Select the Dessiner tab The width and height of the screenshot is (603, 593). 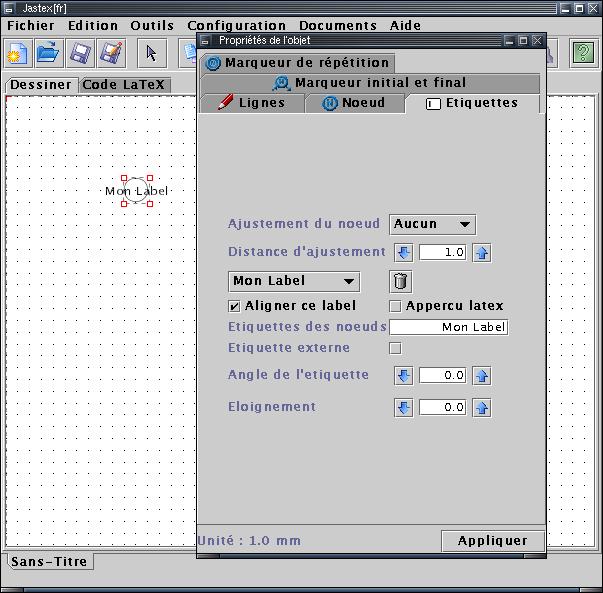click(x=41, y=85)
